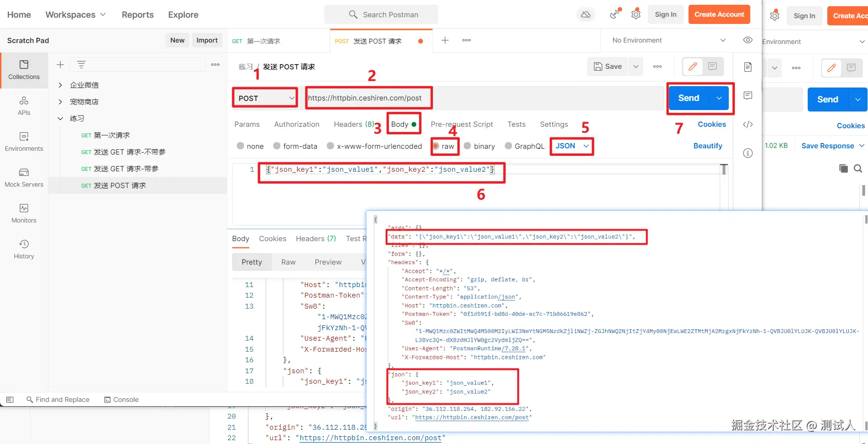Click the pencil icon in the background window
This screenshot has width=868, height=444.
point(832,68)
